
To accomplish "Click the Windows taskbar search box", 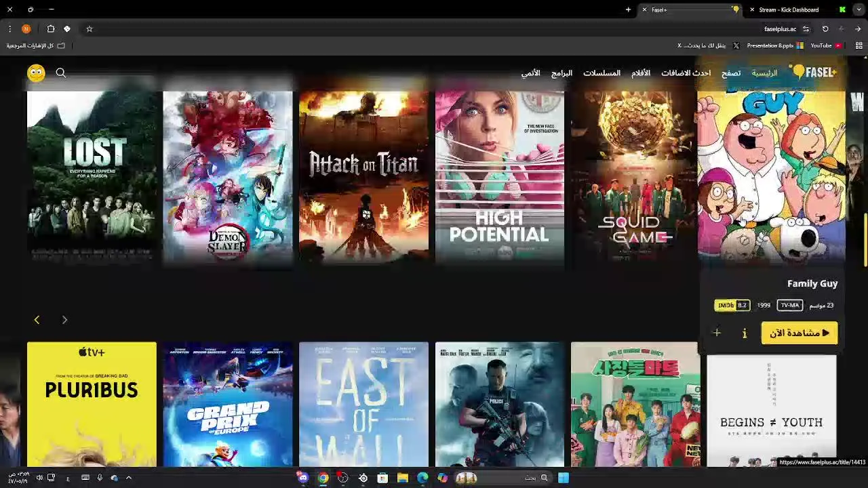I will click(504, 478).
